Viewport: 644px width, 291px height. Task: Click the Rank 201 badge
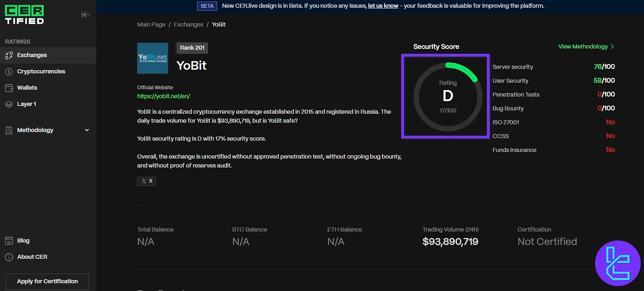click(x=192, y=48)
